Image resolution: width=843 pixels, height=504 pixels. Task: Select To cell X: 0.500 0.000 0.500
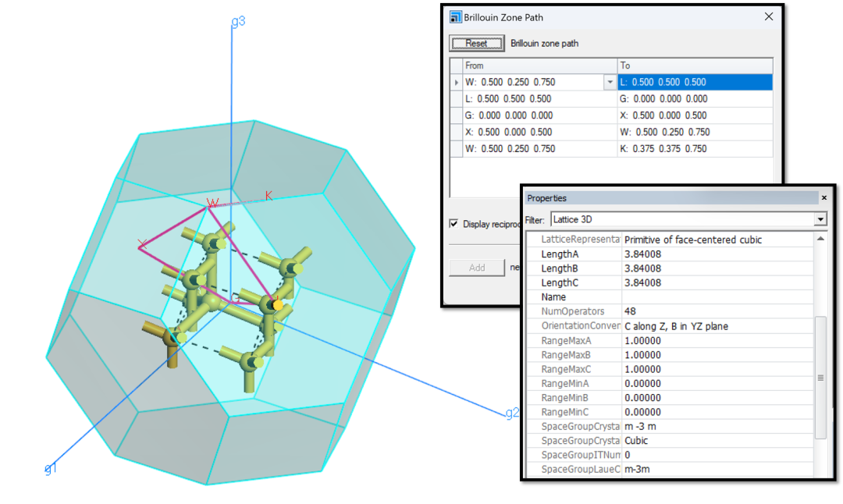click(x=695, y=115)
